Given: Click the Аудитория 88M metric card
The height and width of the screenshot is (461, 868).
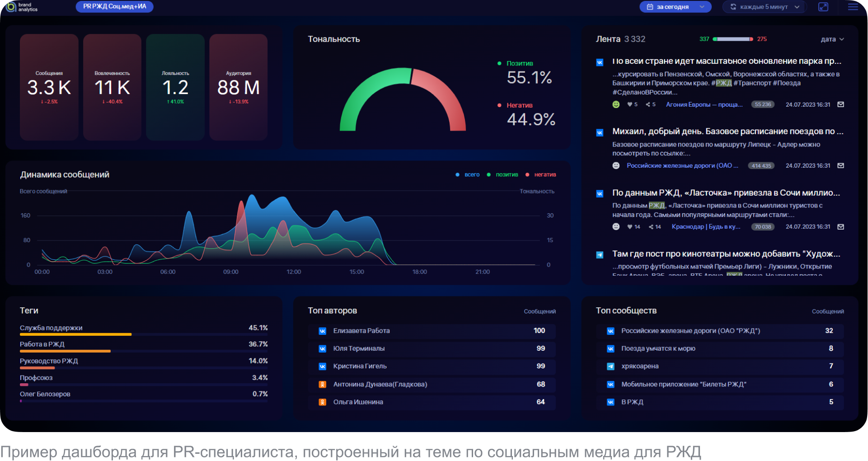Looking at the screenshot, I should pos(239,87).
